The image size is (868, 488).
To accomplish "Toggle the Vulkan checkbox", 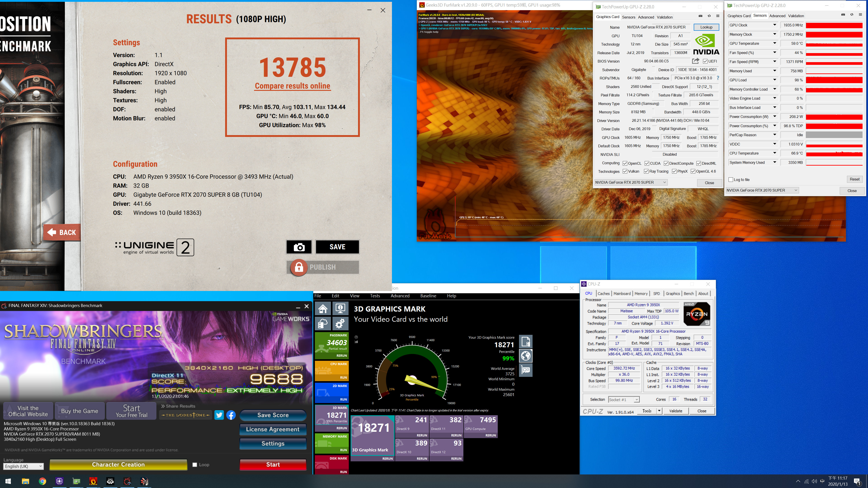I will [625, 171].
